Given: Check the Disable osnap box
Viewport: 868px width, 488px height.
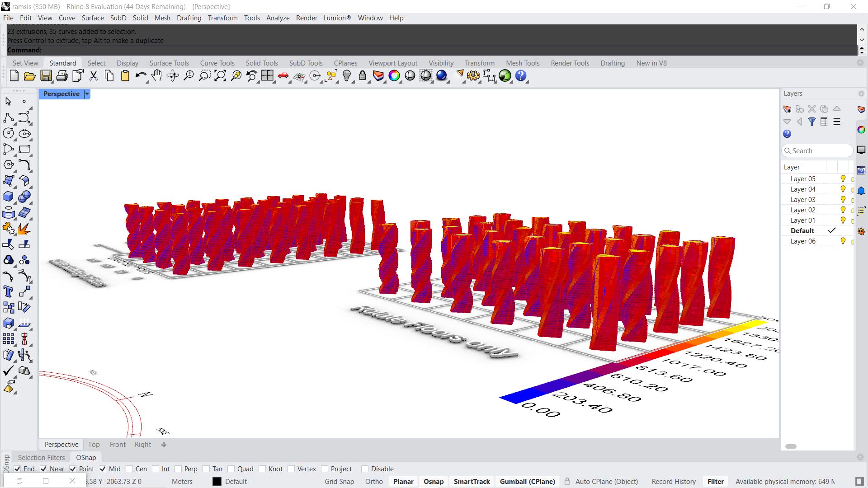Looking at the screenshot, I should coord(365,469).
